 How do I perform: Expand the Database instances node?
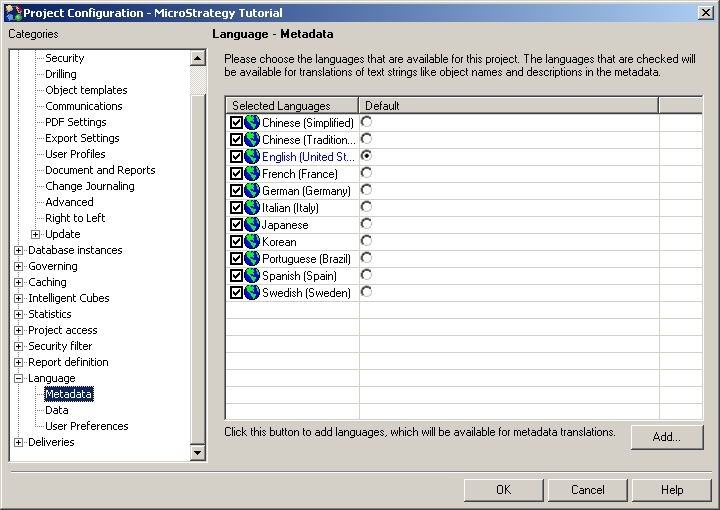click(18, 250)
